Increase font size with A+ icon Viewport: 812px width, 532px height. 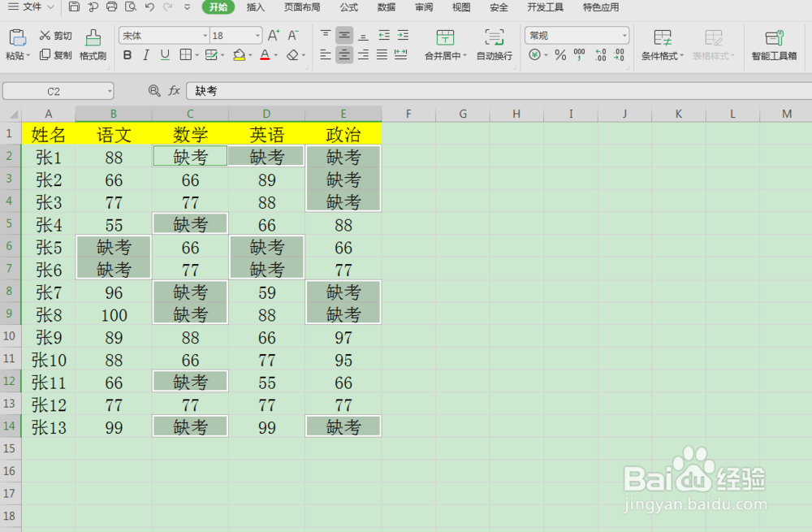pos(273,36)
